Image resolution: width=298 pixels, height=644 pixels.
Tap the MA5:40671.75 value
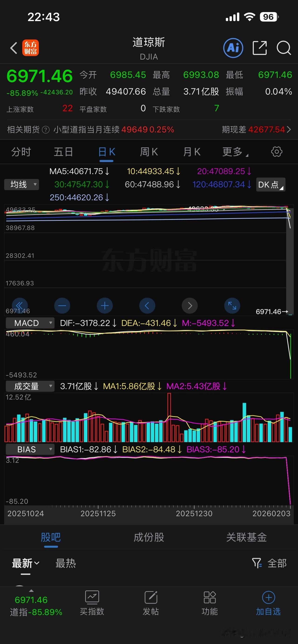[79, 171]
